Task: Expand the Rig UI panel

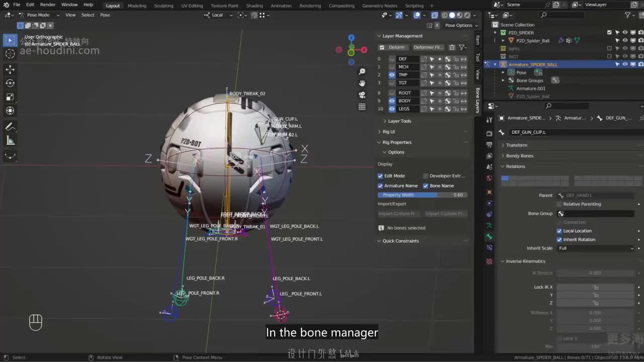Action: (x=388, y=132)
